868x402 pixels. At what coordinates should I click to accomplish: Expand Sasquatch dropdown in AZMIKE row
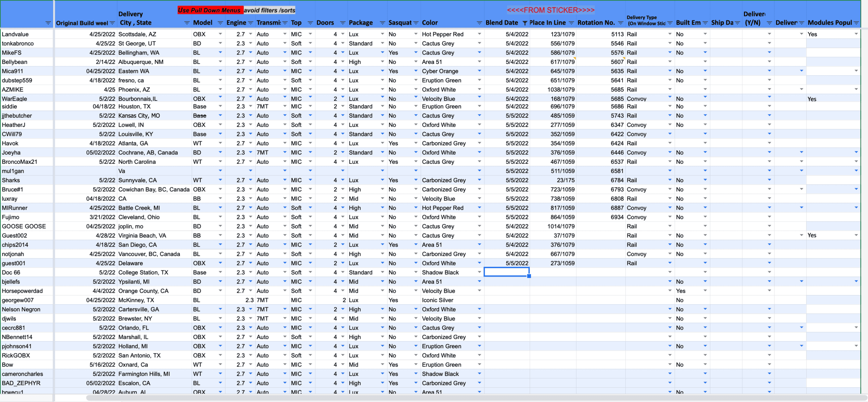[416, 89]
